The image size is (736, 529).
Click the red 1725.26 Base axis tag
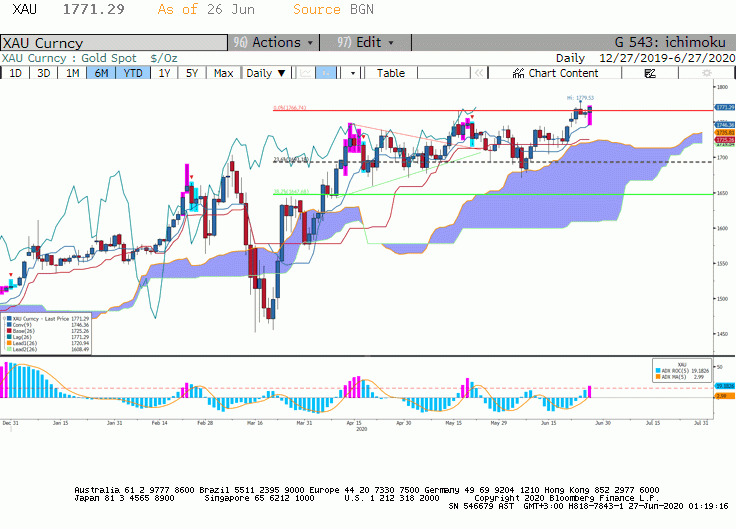725,140
